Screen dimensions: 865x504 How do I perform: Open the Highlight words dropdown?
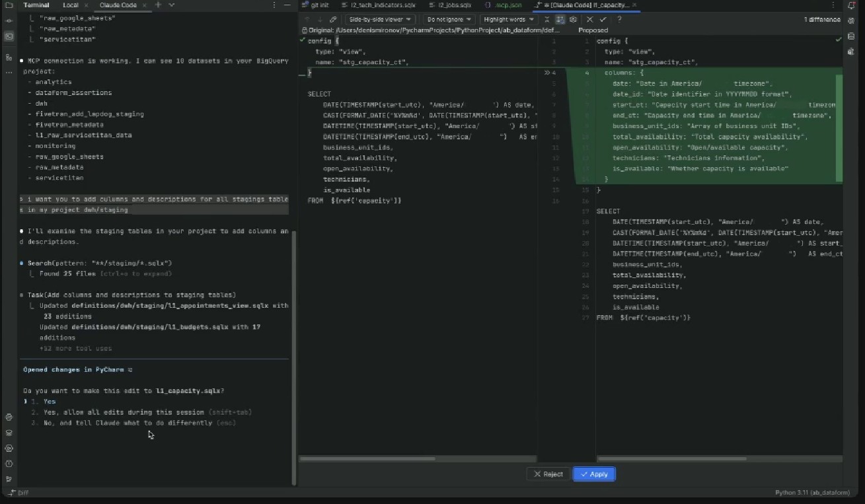(x=508, y=20)
